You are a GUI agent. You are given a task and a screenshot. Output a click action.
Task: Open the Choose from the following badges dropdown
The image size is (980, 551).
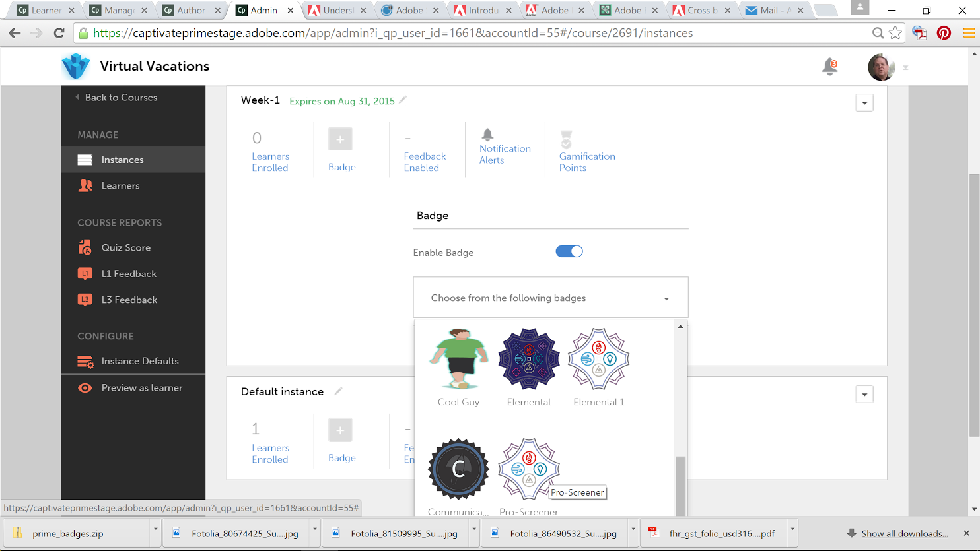pos(550,298)
